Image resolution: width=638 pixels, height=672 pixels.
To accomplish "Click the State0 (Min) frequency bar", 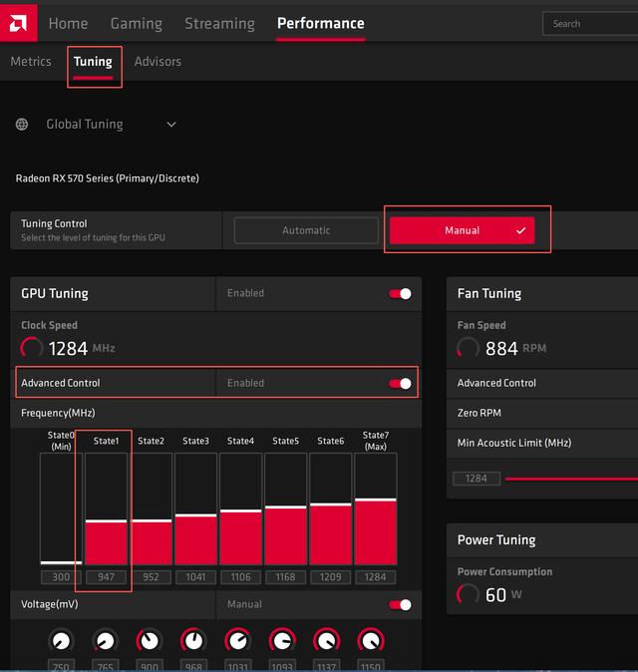I will [x=61, y=508].
